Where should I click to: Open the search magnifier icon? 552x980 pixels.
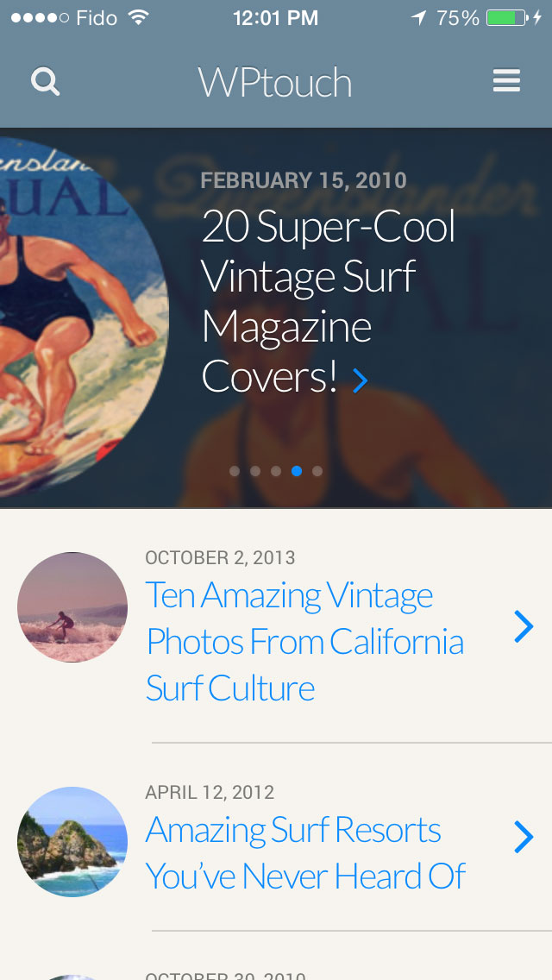[45, 82]
